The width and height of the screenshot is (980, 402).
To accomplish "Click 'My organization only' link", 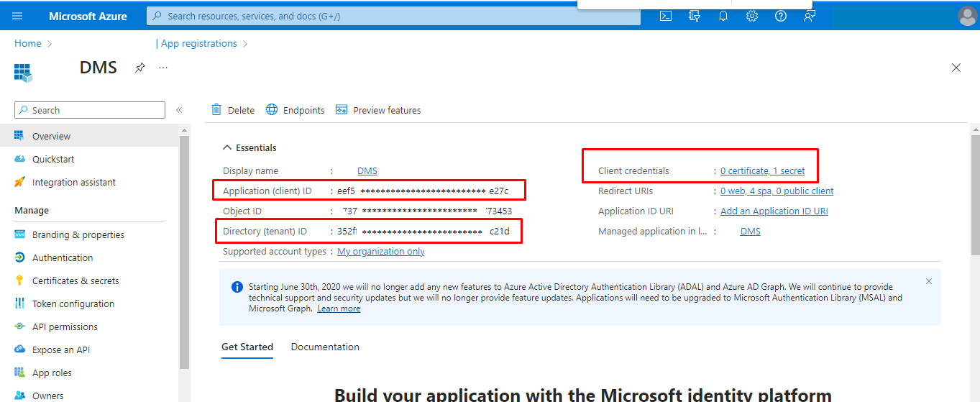I will coord(381,251).
